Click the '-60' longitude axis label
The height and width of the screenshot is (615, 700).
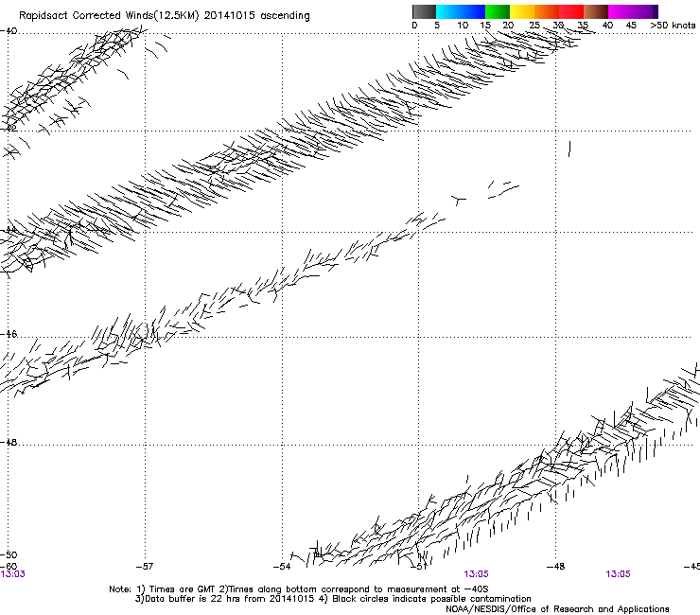[x=9, y=566]
